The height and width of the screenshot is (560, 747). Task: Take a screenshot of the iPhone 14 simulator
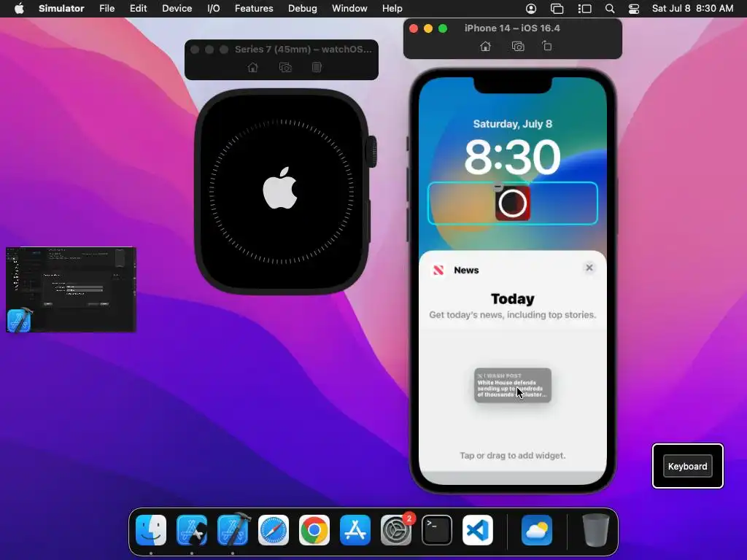coord(518,46)
